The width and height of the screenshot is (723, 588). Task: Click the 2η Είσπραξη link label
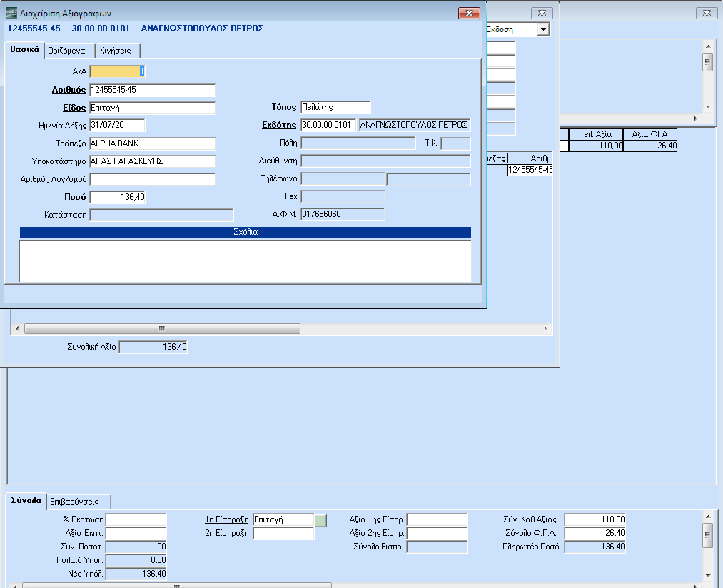[226, 533]
